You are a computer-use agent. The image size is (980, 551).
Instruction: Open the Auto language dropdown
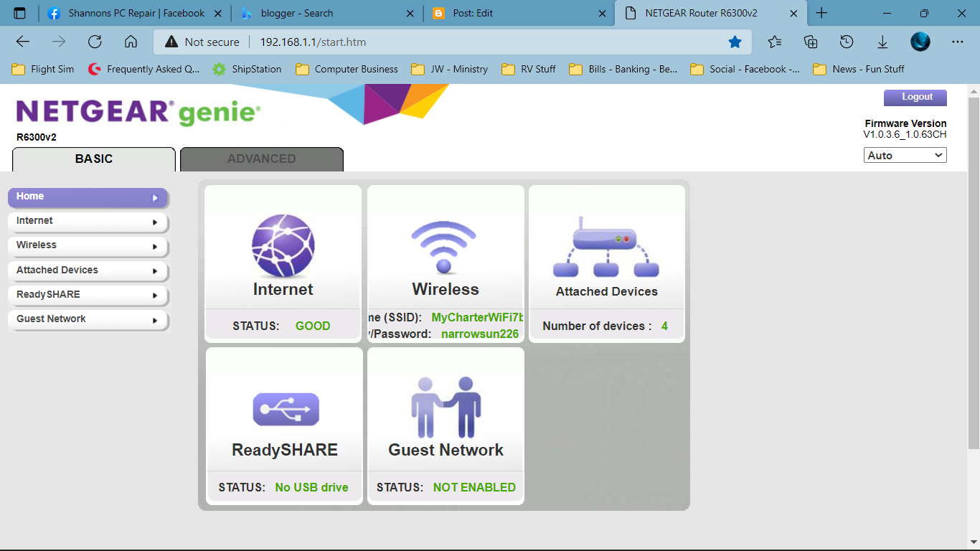[905, 155]
